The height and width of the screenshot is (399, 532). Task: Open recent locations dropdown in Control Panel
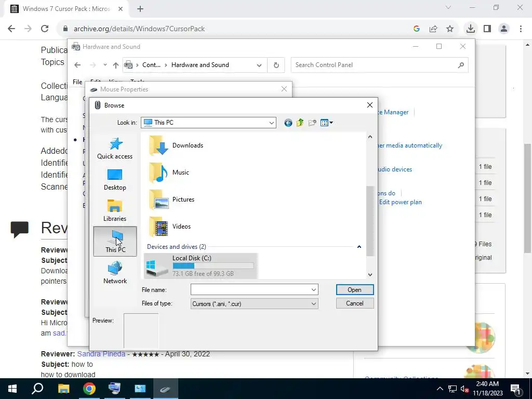[x=105, y=65]
